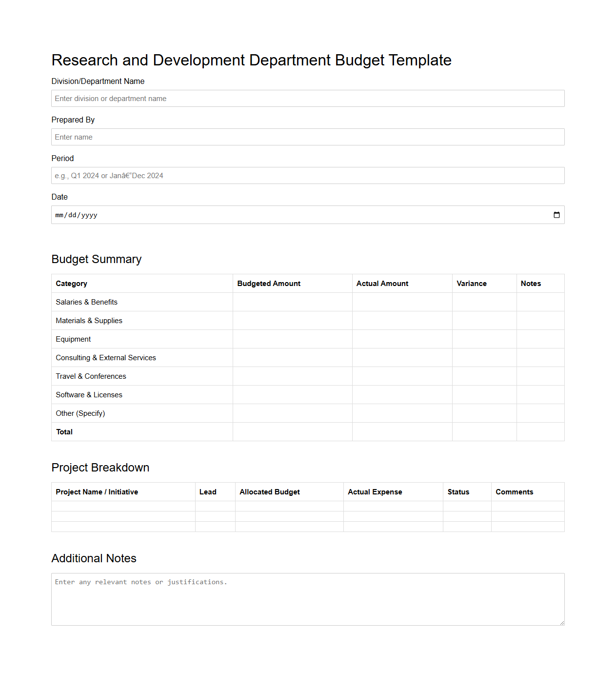The height and width of the screenshot is (695, 616).
Task: Click the first Lead cell in Project Breakdown
Action: 215,507
